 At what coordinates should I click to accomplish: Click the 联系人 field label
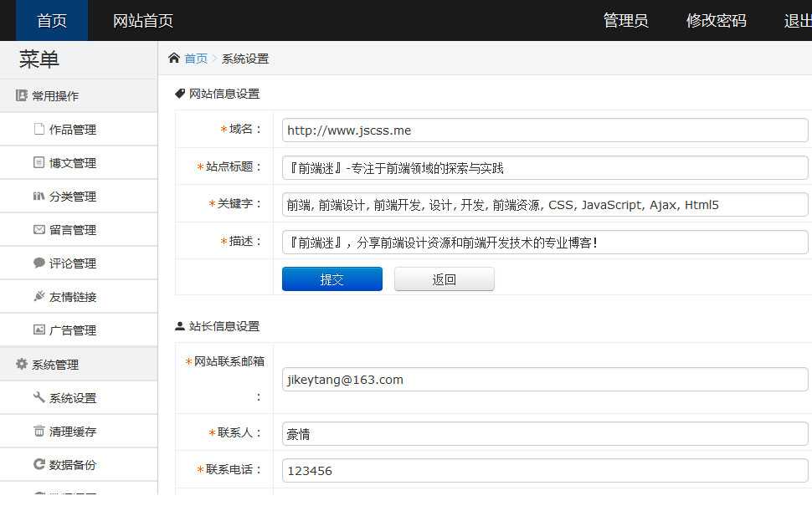[x=235, y=432]
